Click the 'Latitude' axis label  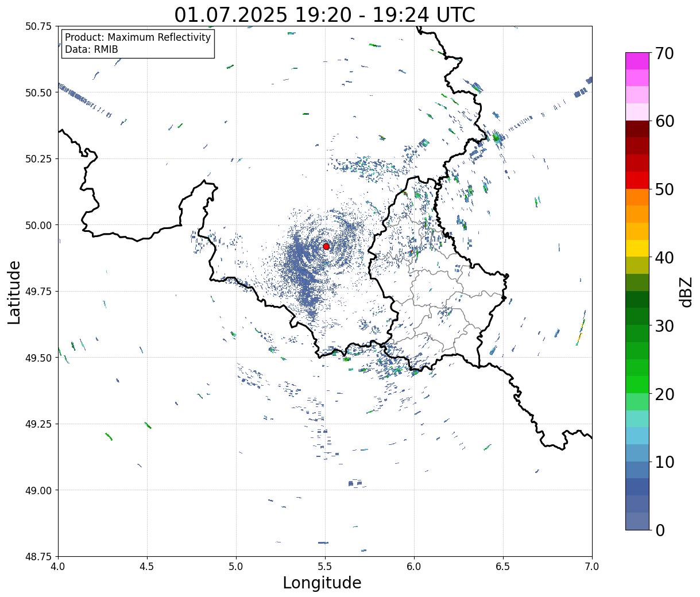[14, 292]
